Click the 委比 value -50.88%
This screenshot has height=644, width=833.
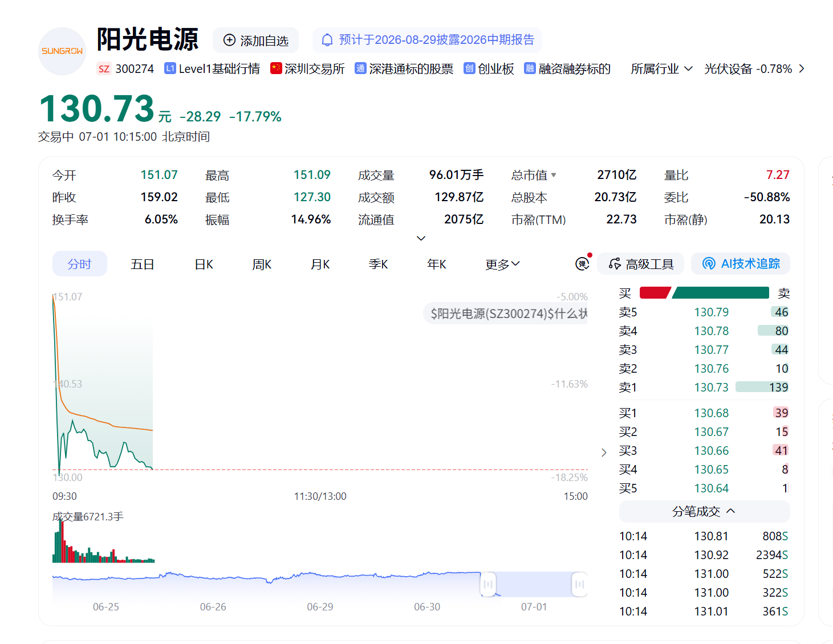click(767, 197)
